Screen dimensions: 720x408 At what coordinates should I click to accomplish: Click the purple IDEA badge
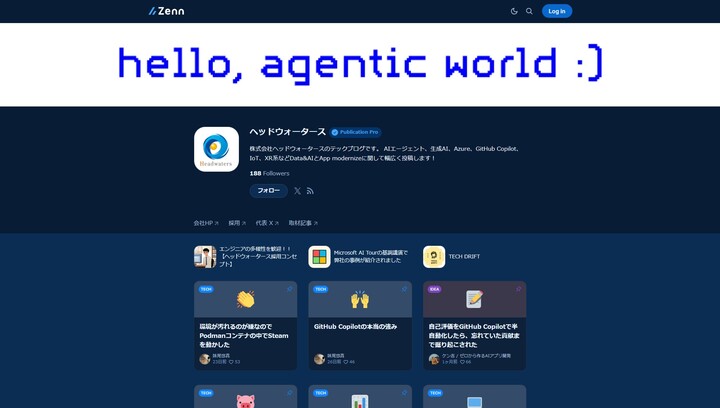pos(434,289)
